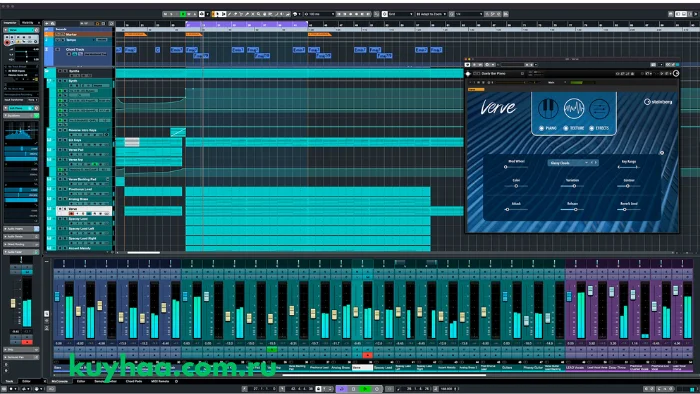
Task: Open the Adapt to Zoom grid dropdown
Action: point(431,14)
